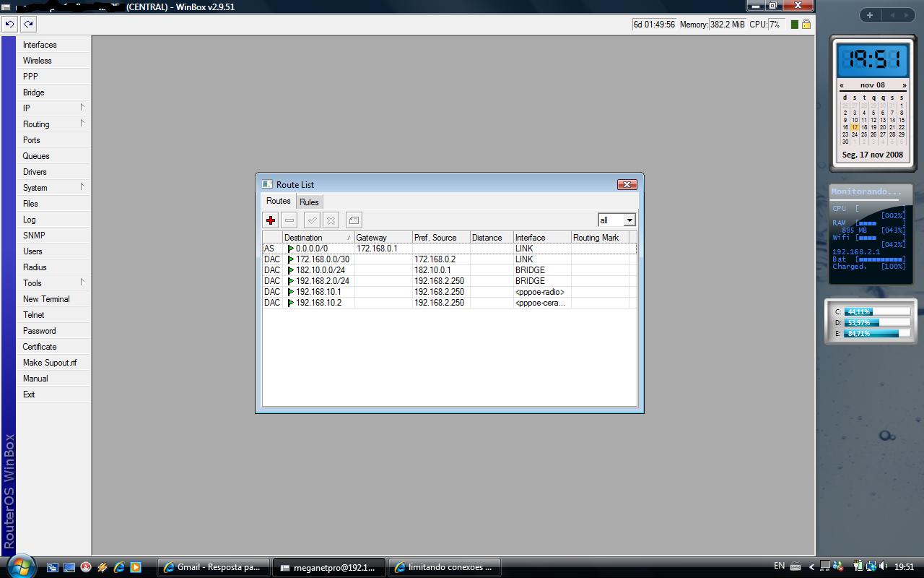Open the Interfaces menu
The width and height of the screenshot is (924, 578).
click(53, 45)
